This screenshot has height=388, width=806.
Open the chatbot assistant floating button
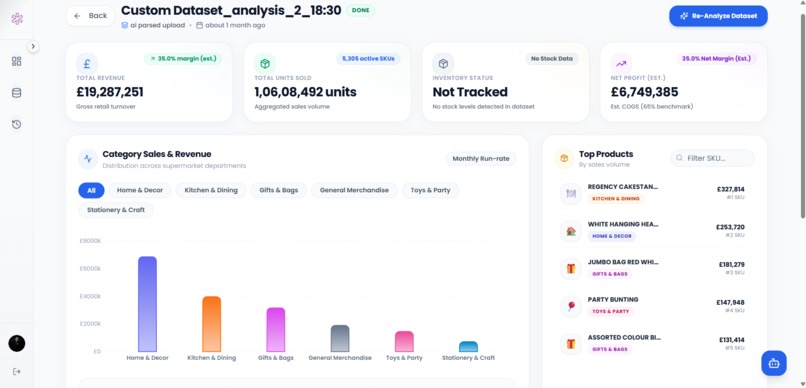coord(774,363)
